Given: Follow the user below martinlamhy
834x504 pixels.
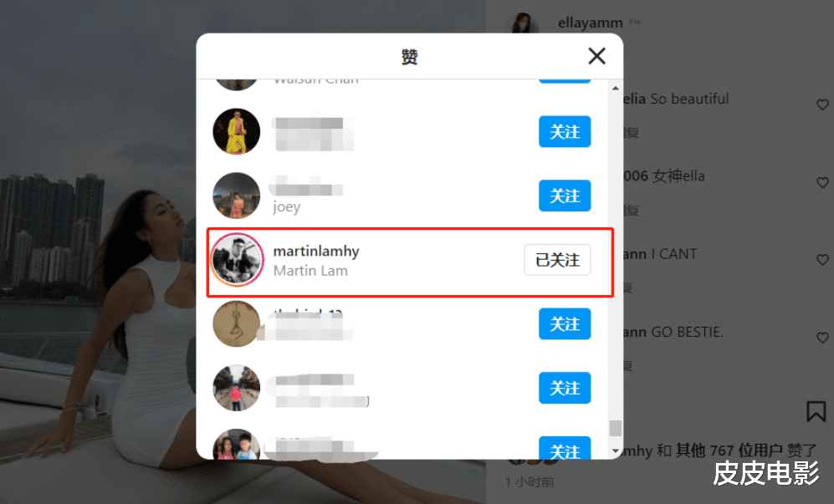Looking at the screenshot, I should click(565, 323).
